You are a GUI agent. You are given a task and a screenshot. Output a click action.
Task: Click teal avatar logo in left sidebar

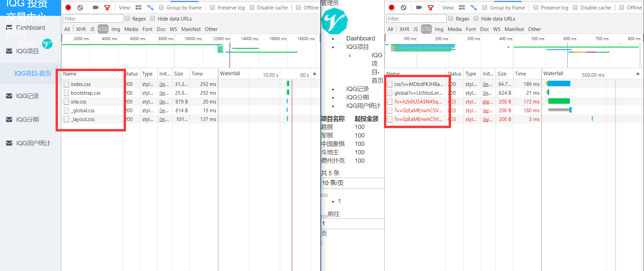(47, 43)
